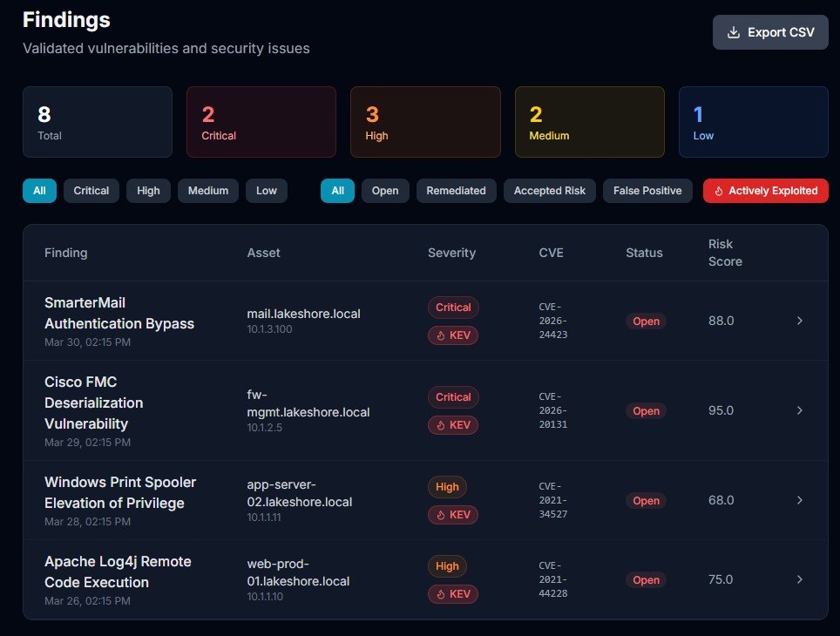Filter findings by Medium severity chip
This screenshot has width=840, height=636.
208,191
